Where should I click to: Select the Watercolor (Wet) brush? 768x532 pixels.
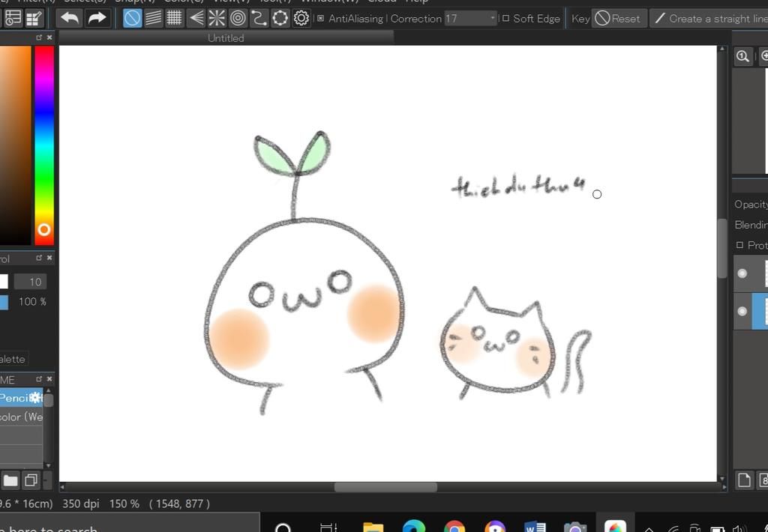(x=21, y=417)
